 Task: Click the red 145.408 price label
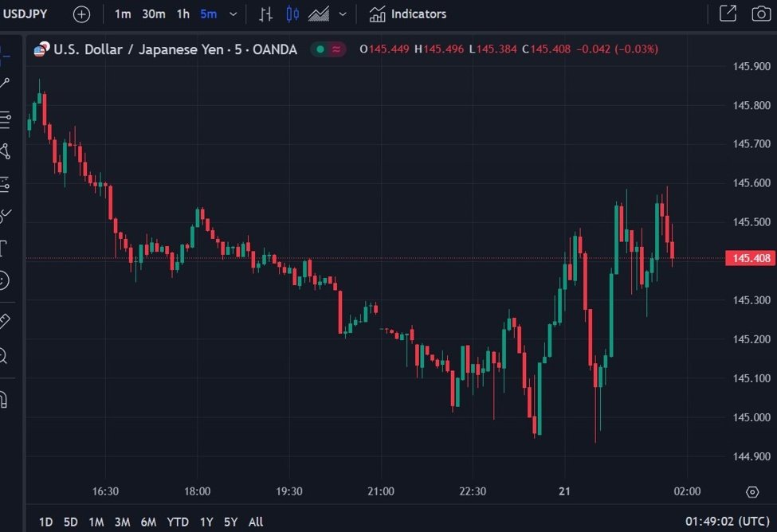pyautogui.click(x=749, y=258)
